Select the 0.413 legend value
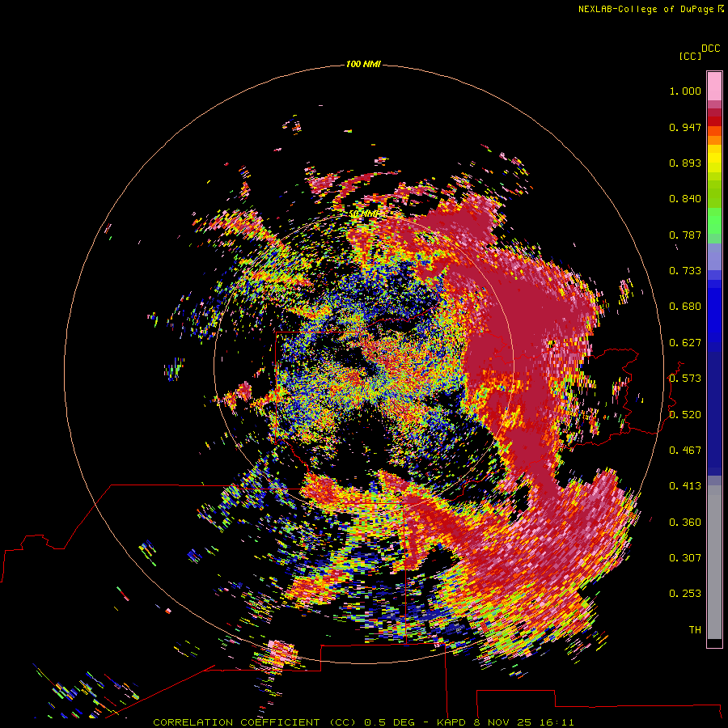This screenshot has height=728, width=728. (685, 486)
